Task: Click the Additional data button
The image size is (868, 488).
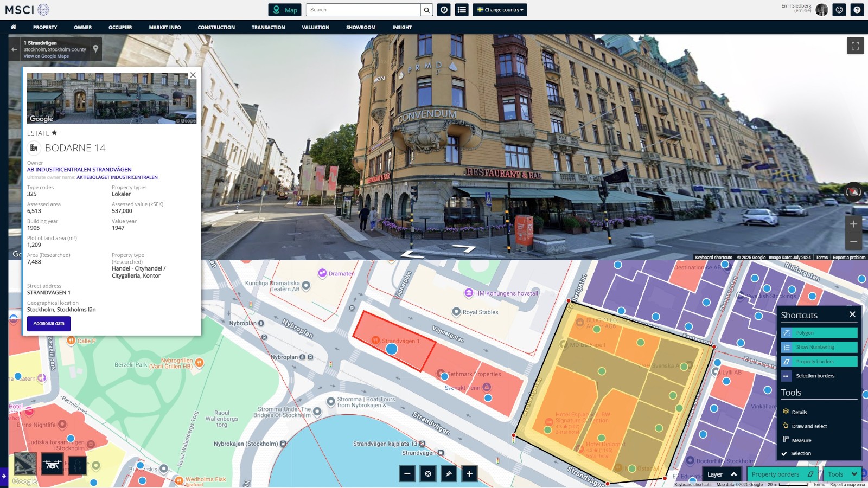Action: pyautogui.click(x=49, y=324)
